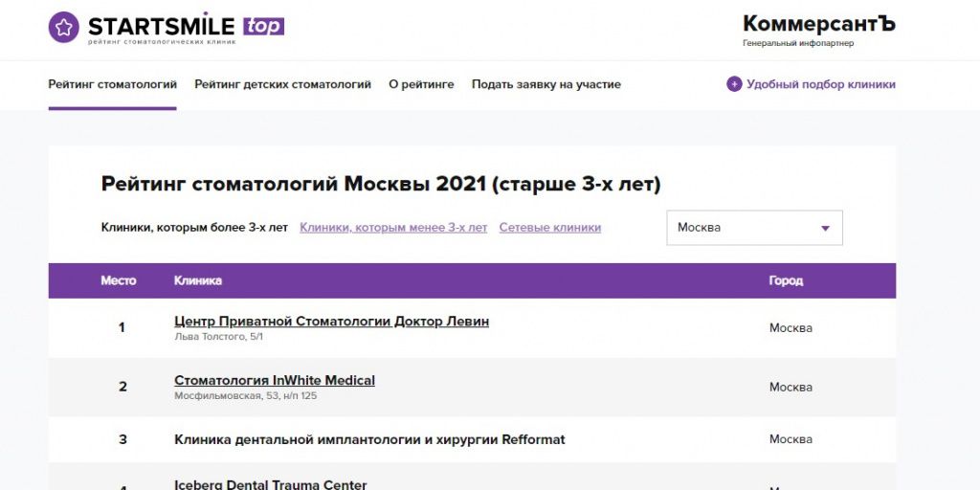Open the Москва city dropdown
This screenshot has width=980, height=490.
click(x=754, y=228)
